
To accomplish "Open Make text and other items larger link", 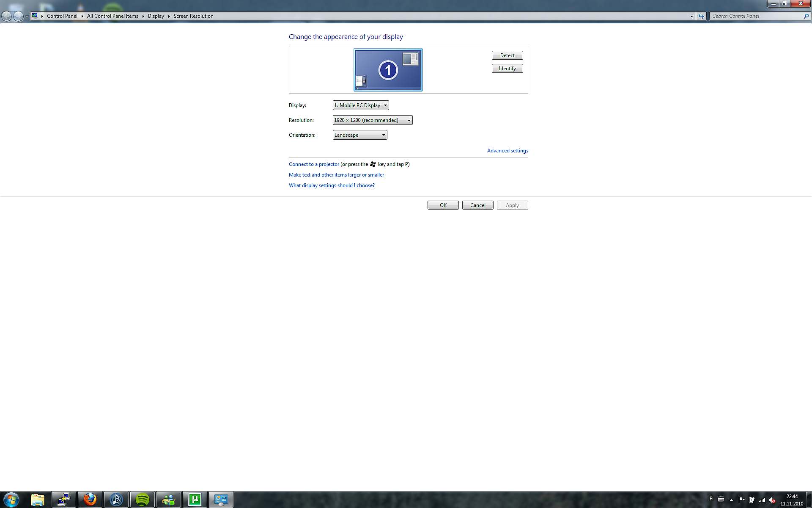I will [x=336, y=175].
